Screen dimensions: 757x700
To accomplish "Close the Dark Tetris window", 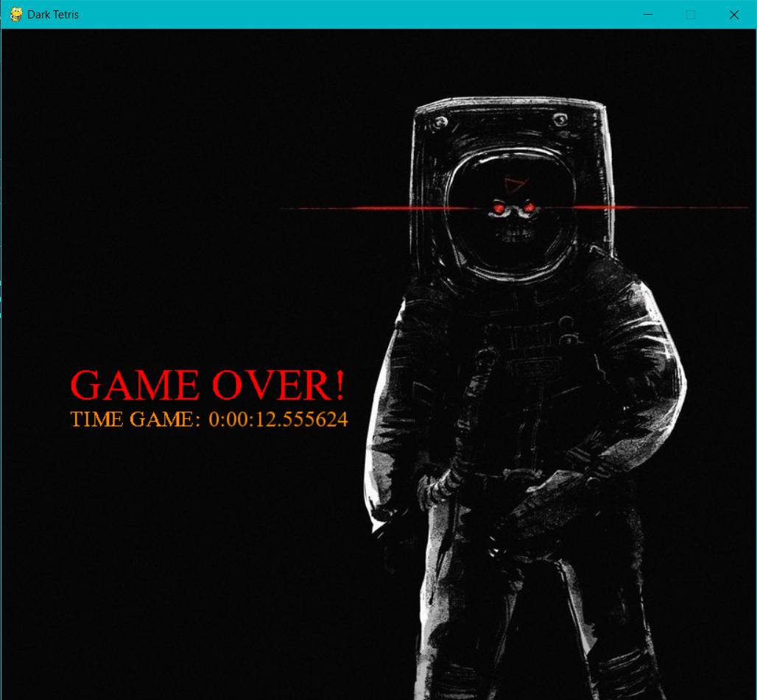I will (734, 15).
